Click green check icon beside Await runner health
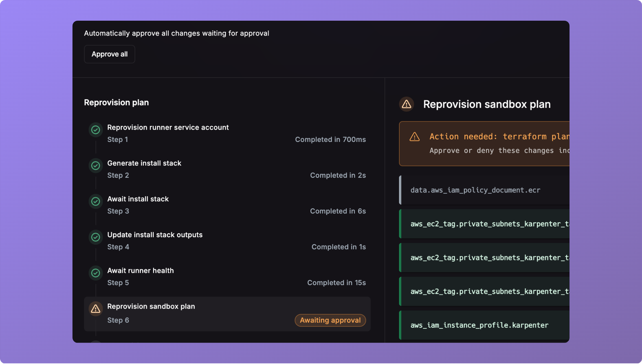 pos(95,273)
